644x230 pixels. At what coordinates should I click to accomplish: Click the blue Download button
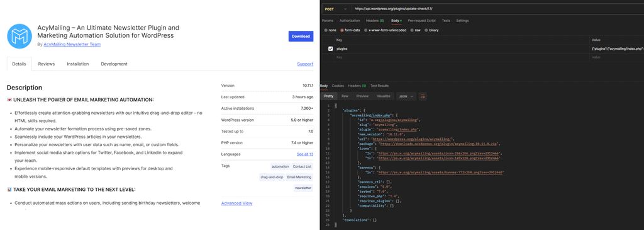301,36
